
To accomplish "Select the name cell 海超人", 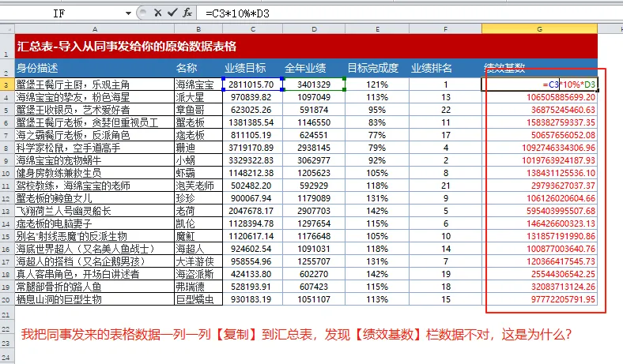I will (198, 249).
